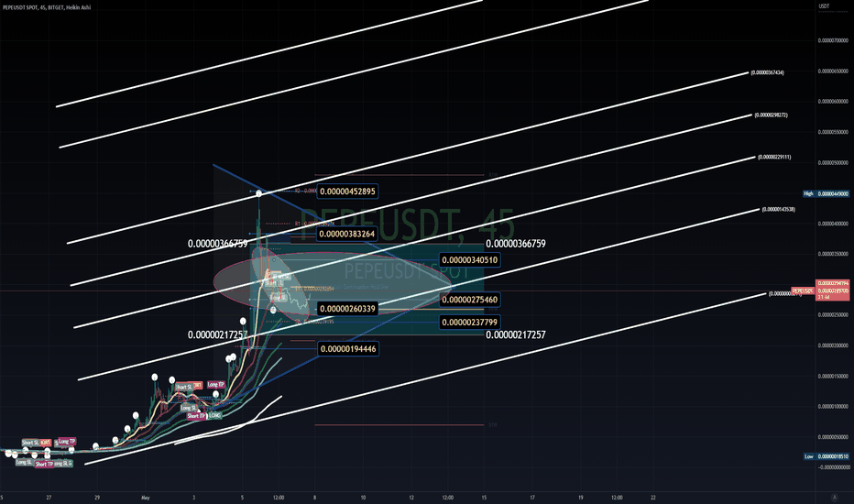Click the (0.00000298272) channel line label
This screenshot has height=504, width=854.
[772, 115]
